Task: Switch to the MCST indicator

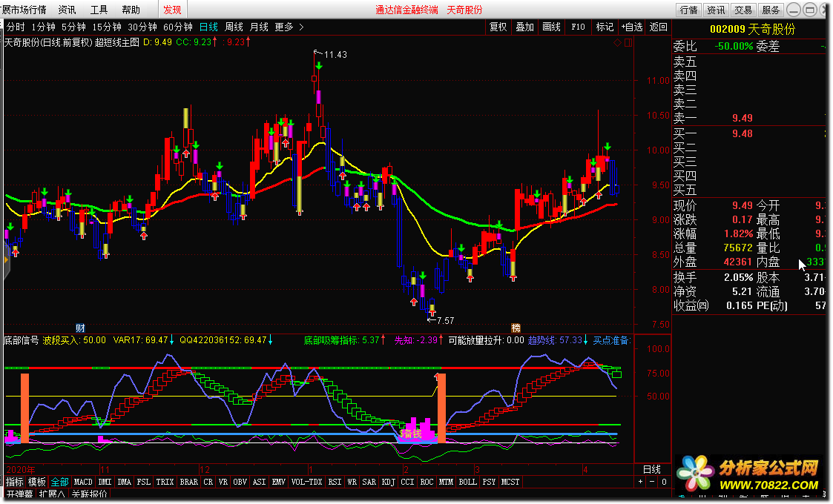Action: pos(510,482)
